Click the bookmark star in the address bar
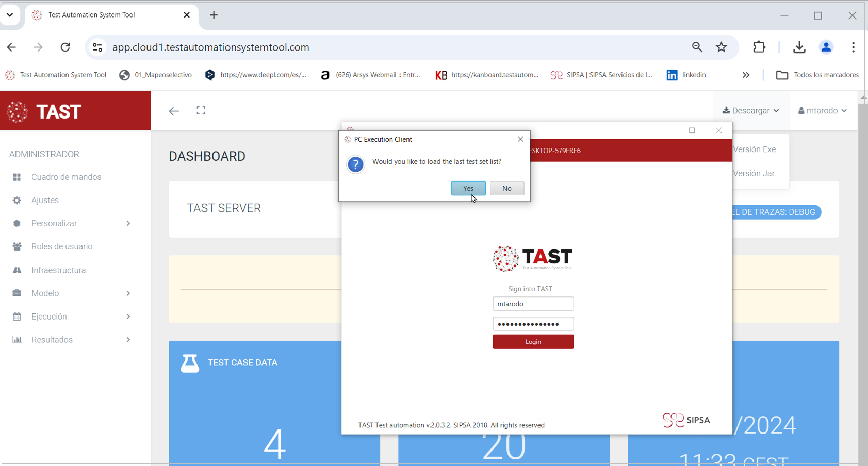 (722, 47)
